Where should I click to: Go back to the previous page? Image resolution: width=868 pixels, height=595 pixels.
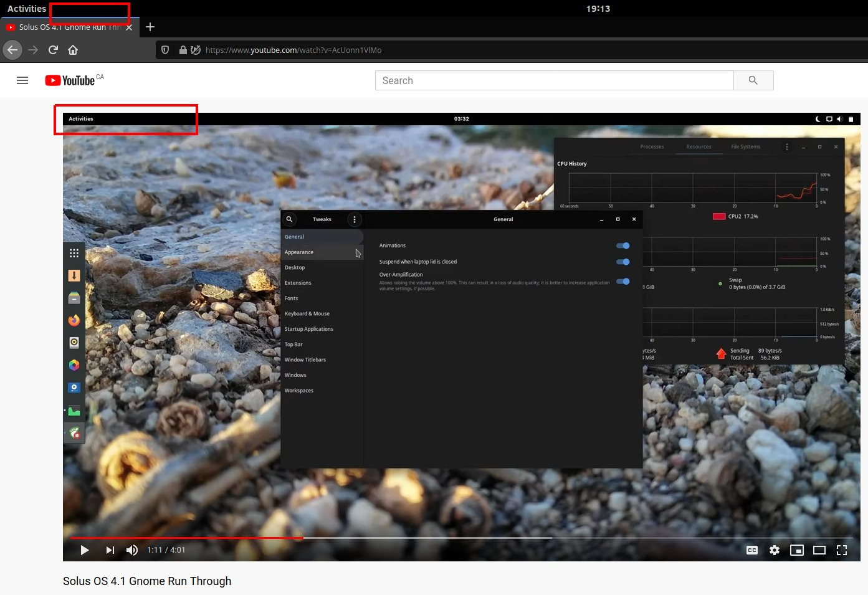click(12, 50)
